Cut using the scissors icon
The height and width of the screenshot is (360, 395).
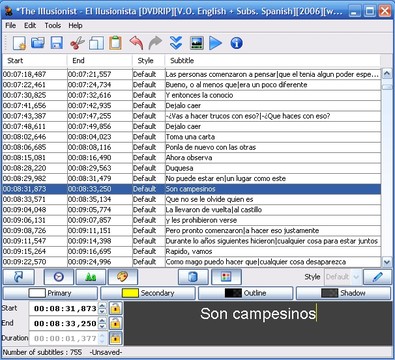click(77, 43)
